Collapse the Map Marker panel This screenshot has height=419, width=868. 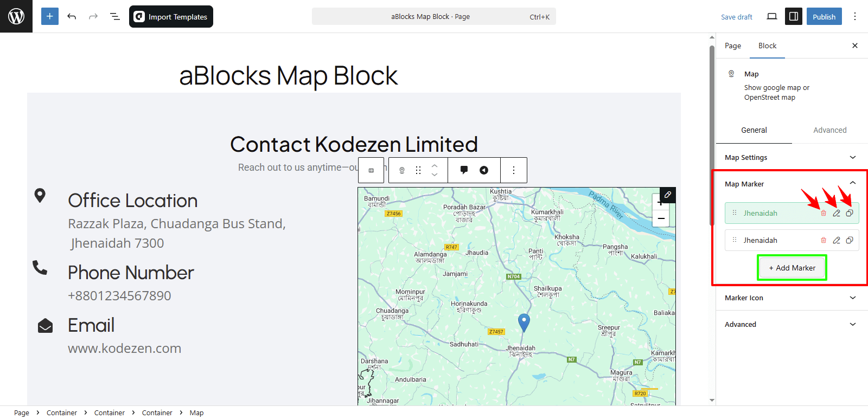[x=792, y=184]
